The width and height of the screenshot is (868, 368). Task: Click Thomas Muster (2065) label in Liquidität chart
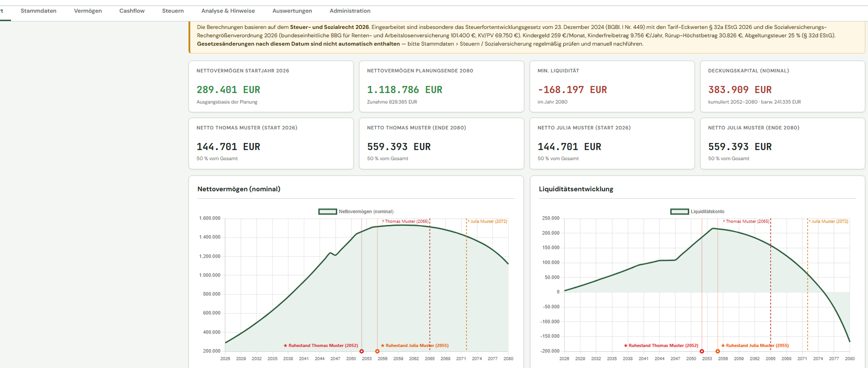click(746, 221)
